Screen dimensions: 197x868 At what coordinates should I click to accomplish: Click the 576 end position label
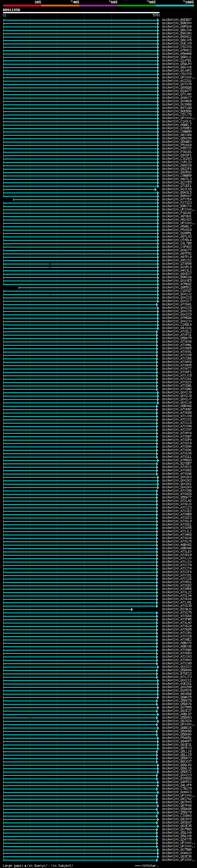pos(155,15)
